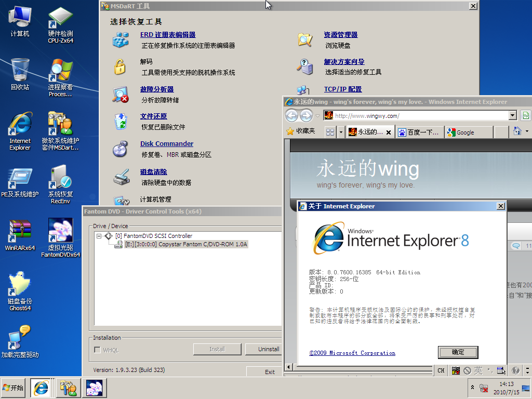Click the IE compatibility view icon

526,115
